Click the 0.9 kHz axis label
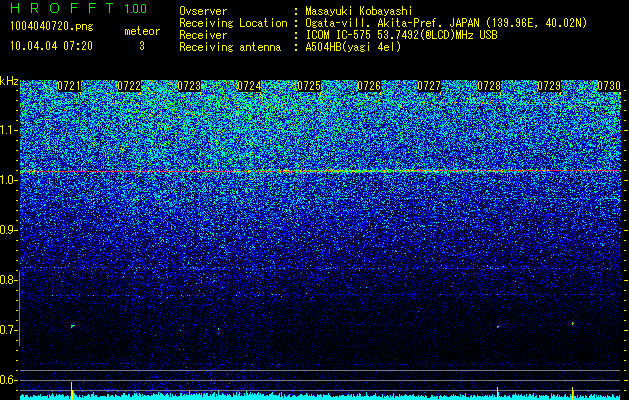Viewport: 629px width, 400px height. click(x=8, y=230)
